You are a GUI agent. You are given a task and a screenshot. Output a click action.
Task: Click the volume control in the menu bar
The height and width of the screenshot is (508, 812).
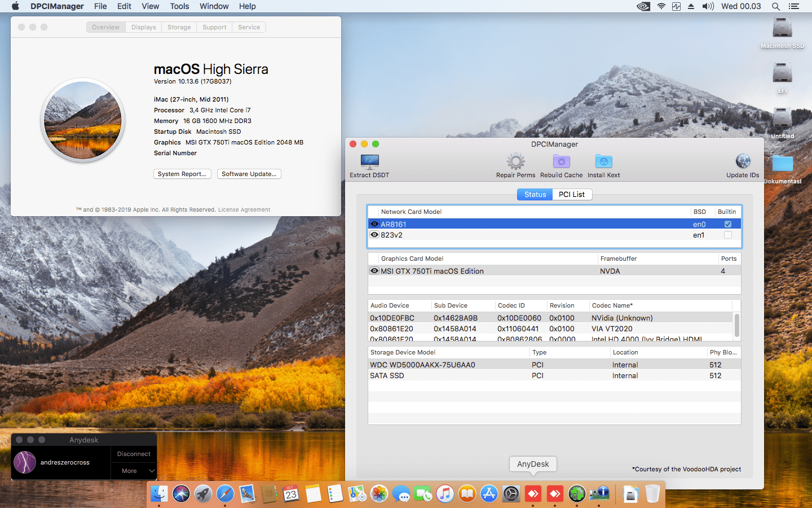[x=708, y=6]
